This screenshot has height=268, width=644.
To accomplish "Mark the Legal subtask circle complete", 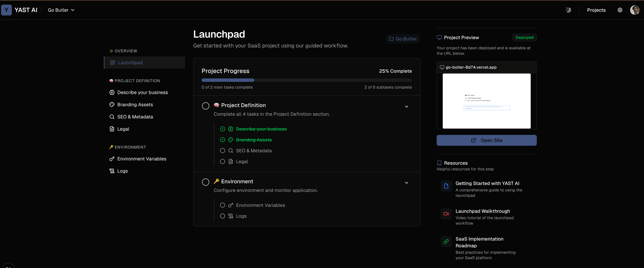I will click(x=223, y=162).
